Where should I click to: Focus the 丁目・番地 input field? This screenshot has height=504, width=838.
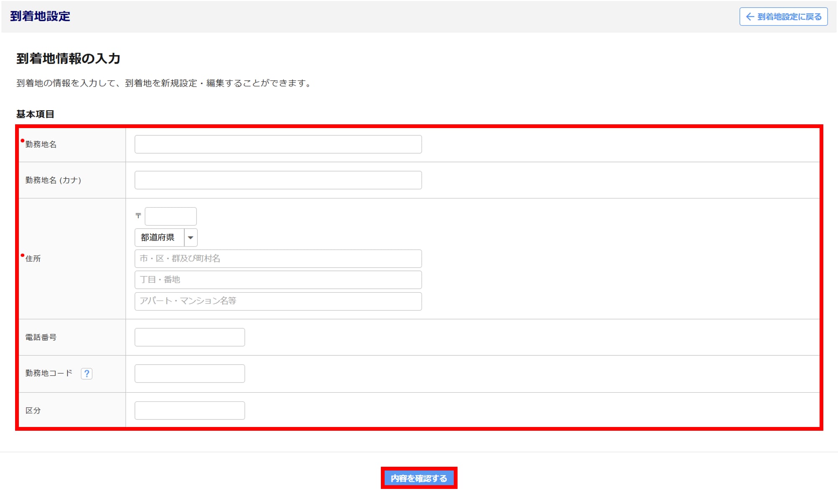pos(278,280)
